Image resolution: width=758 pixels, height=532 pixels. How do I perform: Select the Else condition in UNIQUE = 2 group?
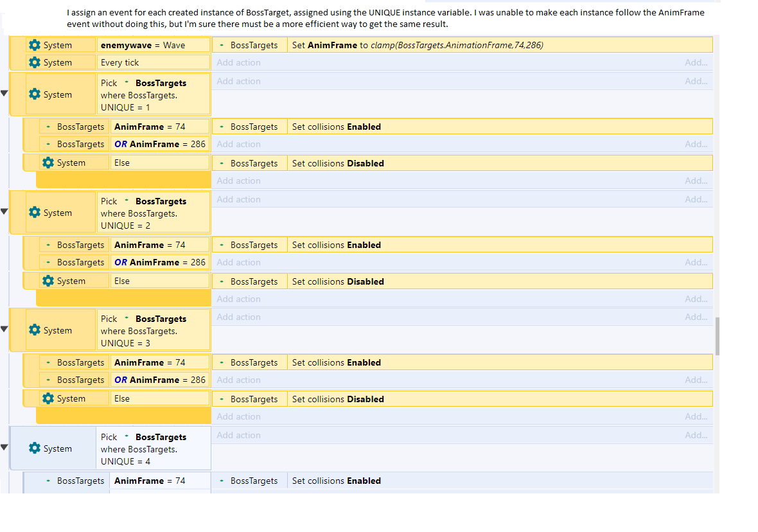[x=159, y=281]
